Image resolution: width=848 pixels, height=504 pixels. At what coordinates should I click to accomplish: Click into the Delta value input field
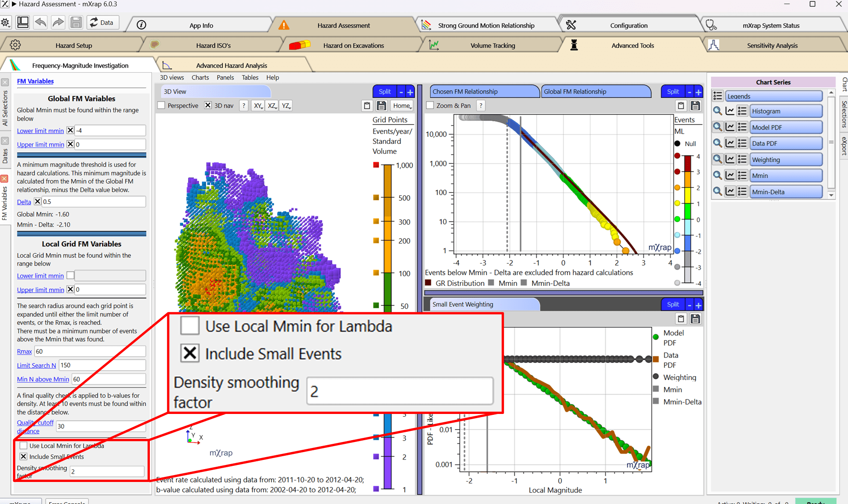93,202
